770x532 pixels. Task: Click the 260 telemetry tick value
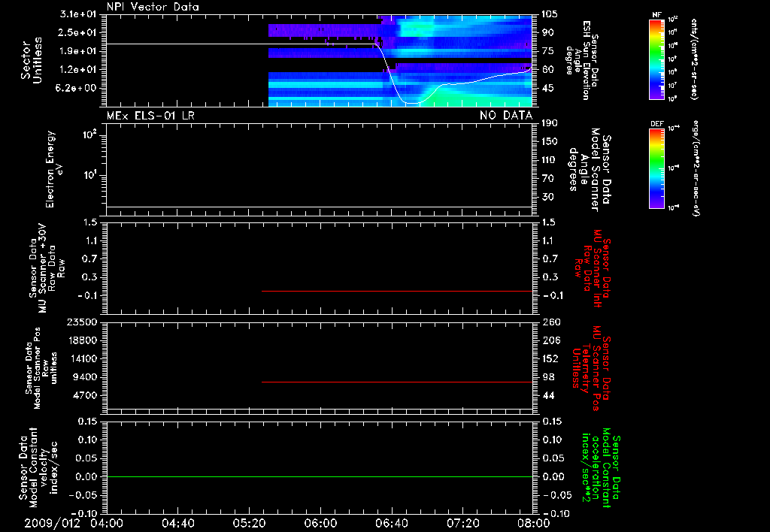(551, 322)
